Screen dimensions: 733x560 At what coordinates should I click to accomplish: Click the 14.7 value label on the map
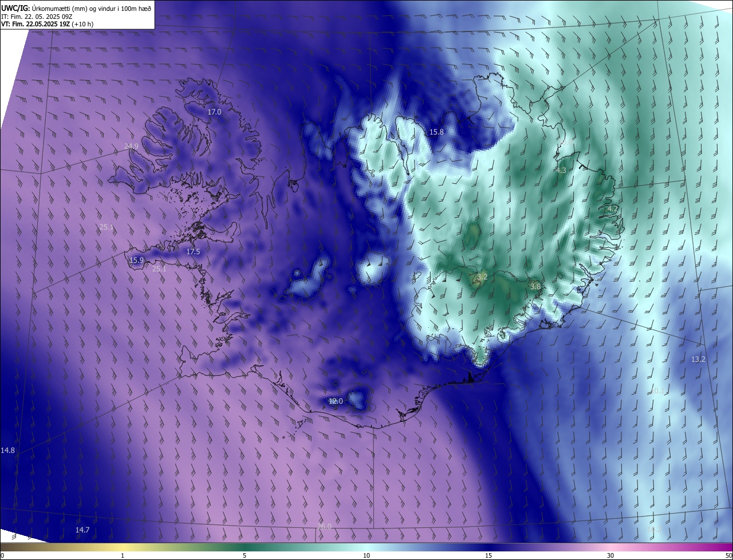tap(82, 530)
